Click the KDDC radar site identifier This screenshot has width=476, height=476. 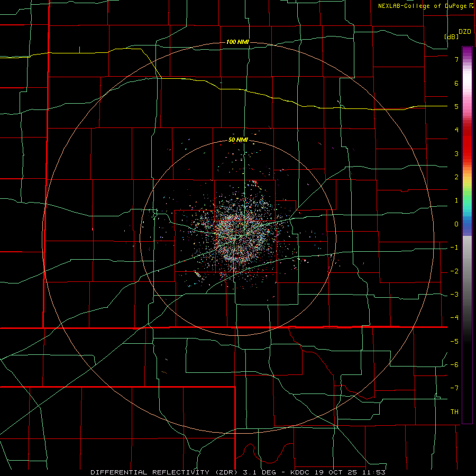[301, 472]
